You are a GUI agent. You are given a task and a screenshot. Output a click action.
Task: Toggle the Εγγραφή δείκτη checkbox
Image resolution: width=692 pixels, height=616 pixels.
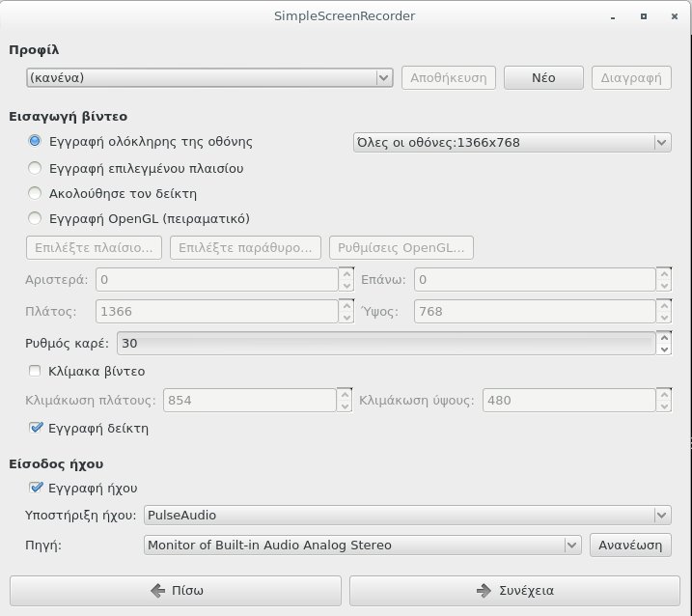(x=36, y=428)
